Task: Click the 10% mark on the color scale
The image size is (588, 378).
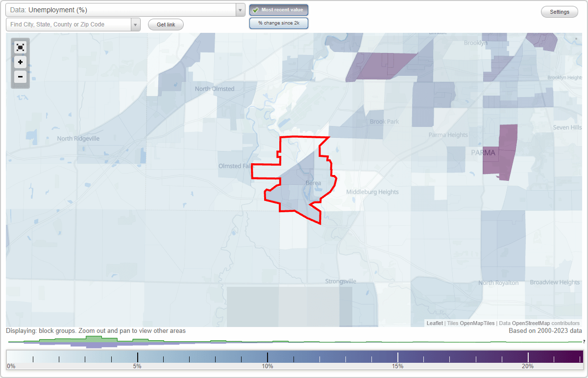Action: [268, 356]
